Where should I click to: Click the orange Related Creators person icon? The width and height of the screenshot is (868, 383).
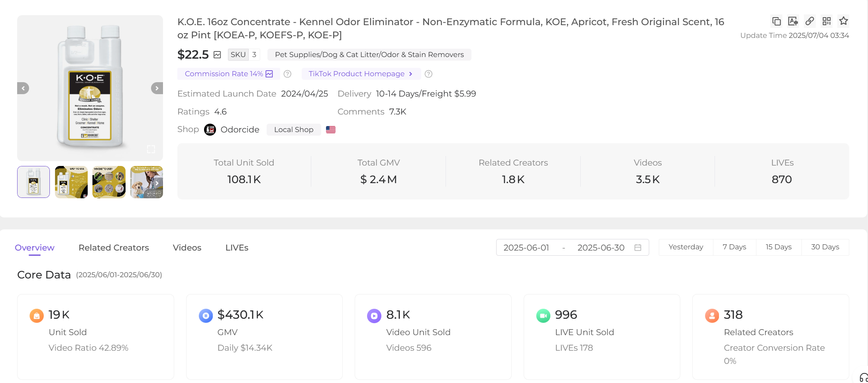click(x=712, y=316)
